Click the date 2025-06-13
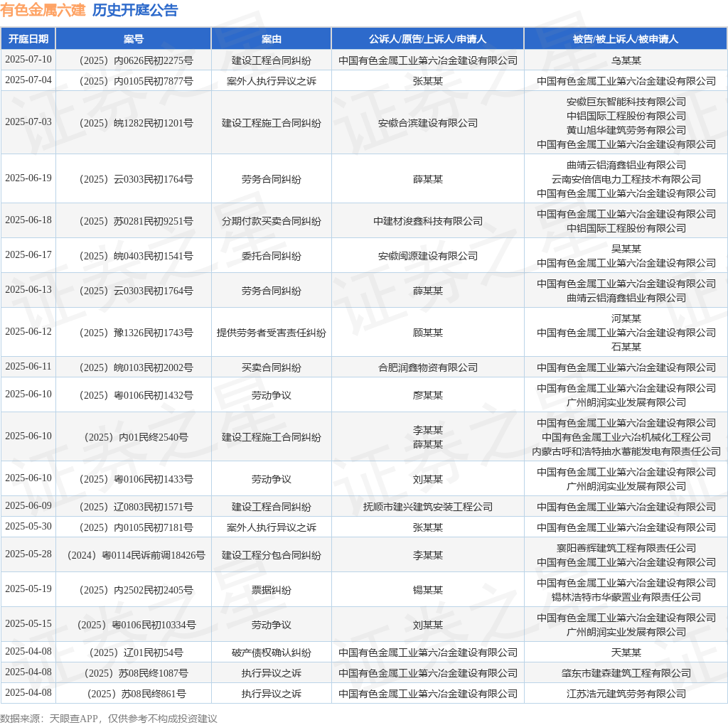 click(28, 289)
